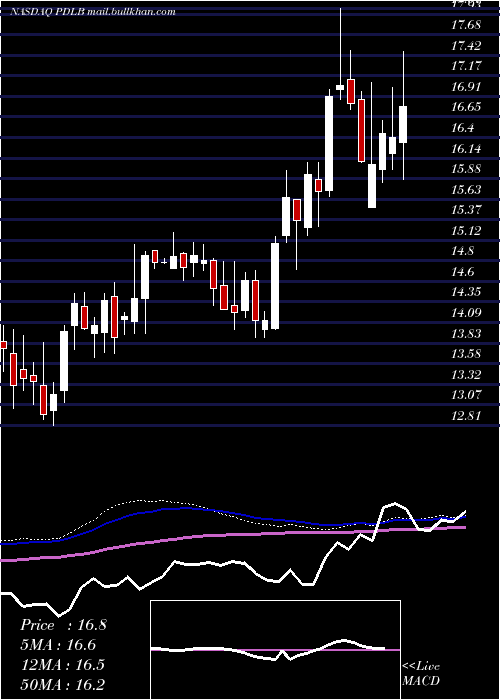Click the 14.6 price axis label
500x700 pixels.
(462, 271)
